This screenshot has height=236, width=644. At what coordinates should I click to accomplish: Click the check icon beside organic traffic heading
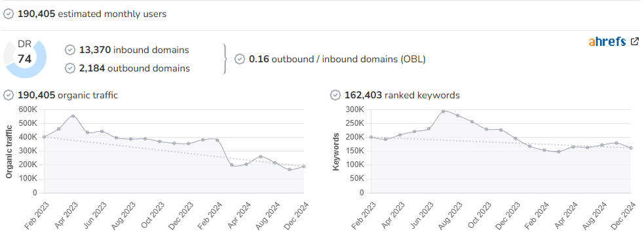pyautogui.click(x=9, y=96)
